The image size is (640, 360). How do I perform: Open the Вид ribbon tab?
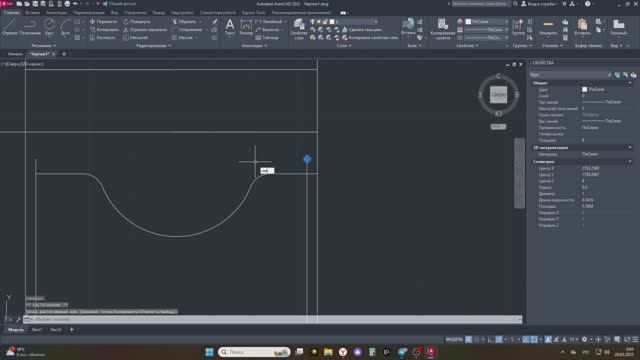(x=114, y=13)
